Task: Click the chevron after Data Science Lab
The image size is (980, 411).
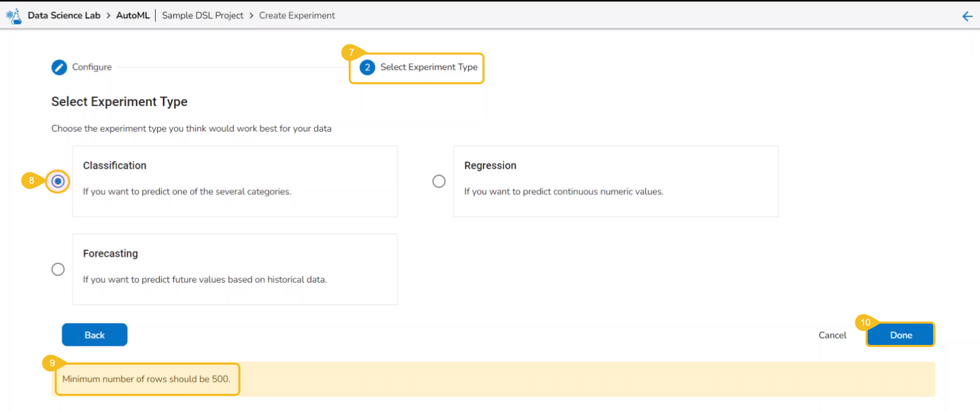Action: tap(108, 16)
